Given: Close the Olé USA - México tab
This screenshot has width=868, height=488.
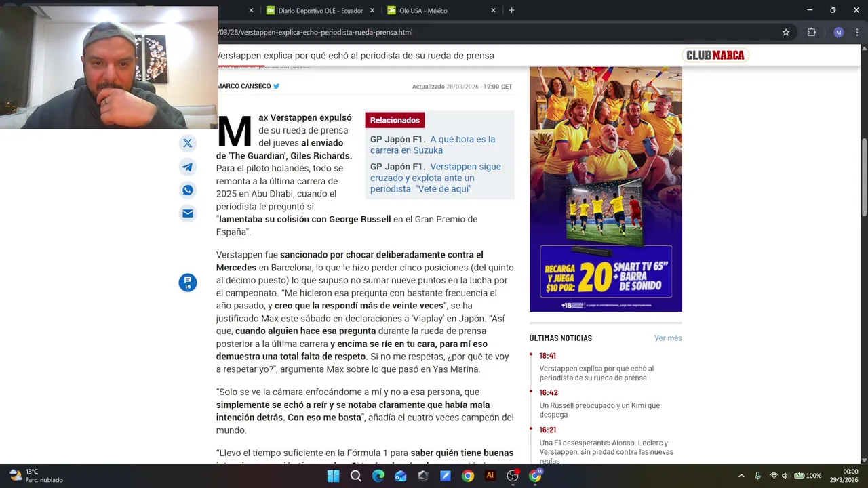Looking at the screenshot, I should click(493, 10).
